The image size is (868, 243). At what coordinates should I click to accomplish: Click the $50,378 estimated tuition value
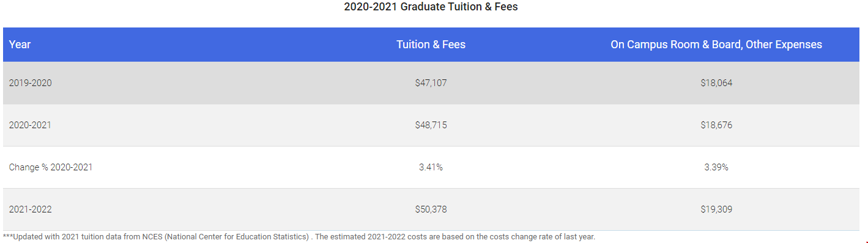tap(431, 209)
